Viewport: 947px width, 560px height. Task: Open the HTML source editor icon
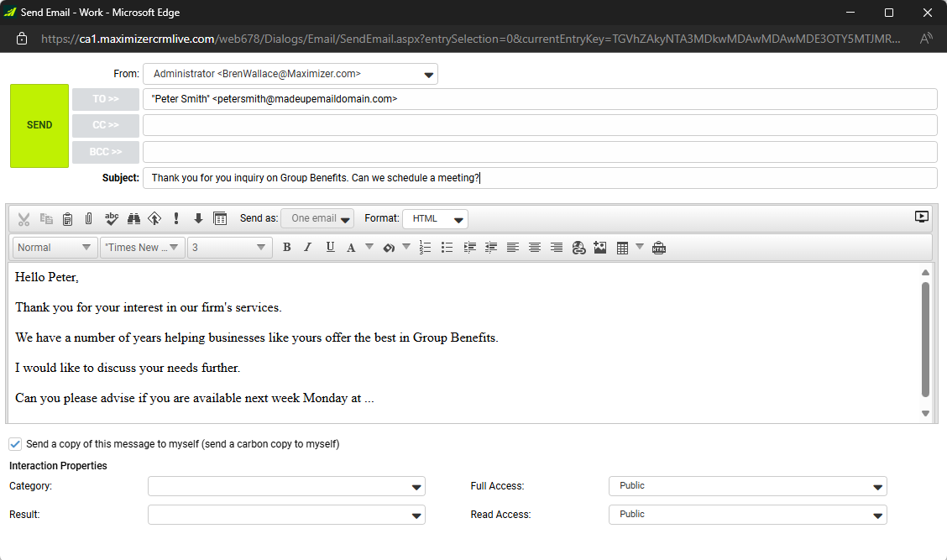659,248
